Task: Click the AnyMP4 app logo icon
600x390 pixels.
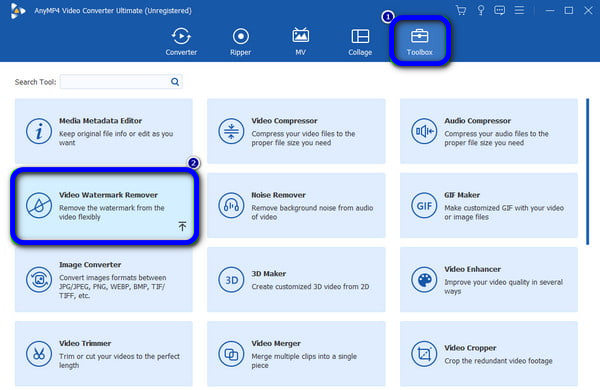Action: [18, 10]
